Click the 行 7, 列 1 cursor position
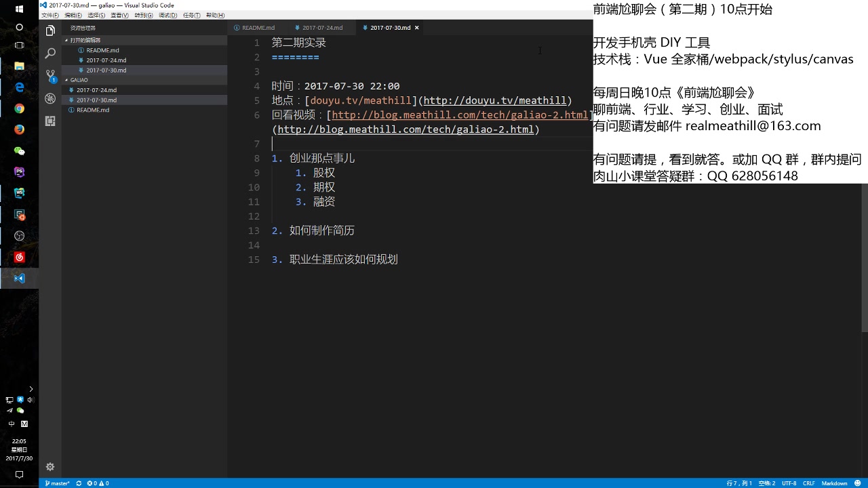 (739, 483)
